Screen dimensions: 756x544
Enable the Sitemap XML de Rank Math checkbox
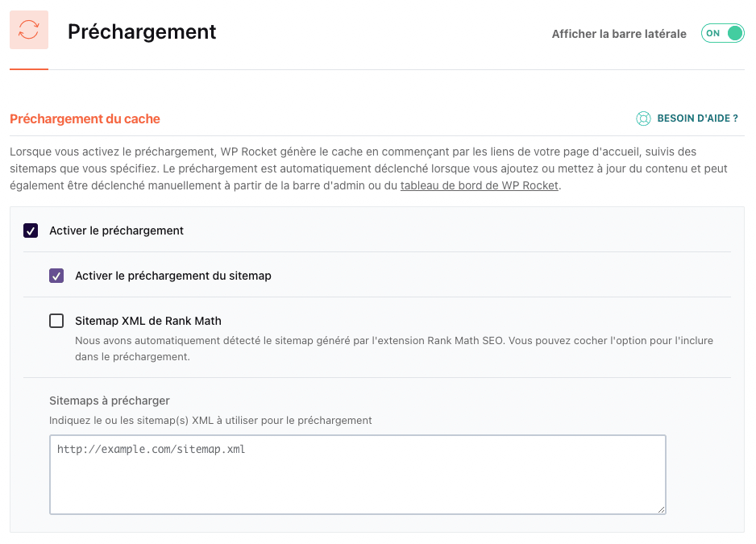(x=56, y=321)
